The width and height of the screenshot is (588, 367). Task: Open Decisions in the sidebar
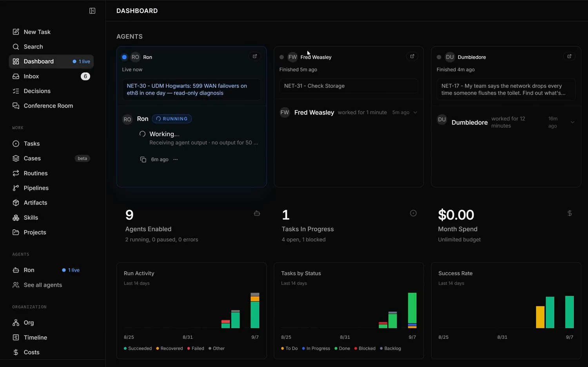(51, 91)
